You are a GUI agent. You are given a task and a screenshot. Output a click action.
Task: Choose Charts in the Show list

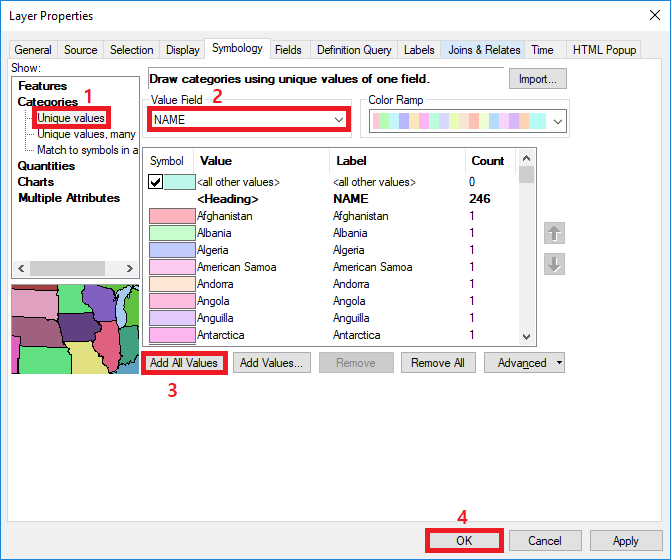(36, 182)
